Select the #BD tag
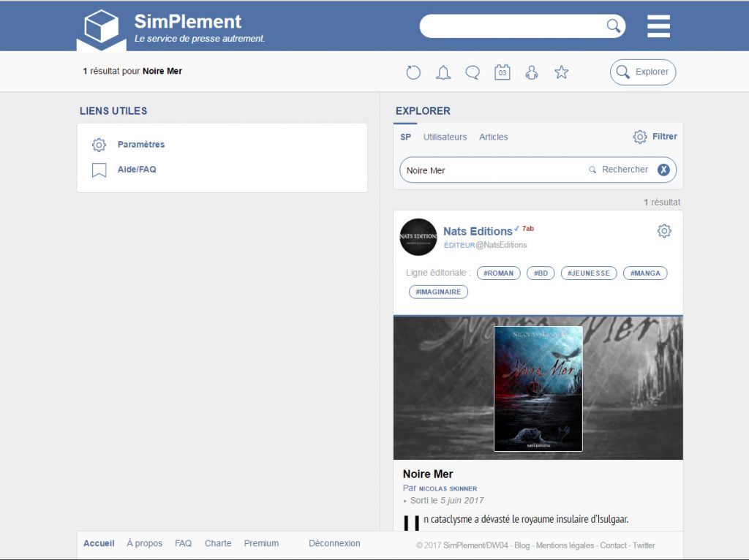Viewport: 749px width, 560px height. click(541, 273)
